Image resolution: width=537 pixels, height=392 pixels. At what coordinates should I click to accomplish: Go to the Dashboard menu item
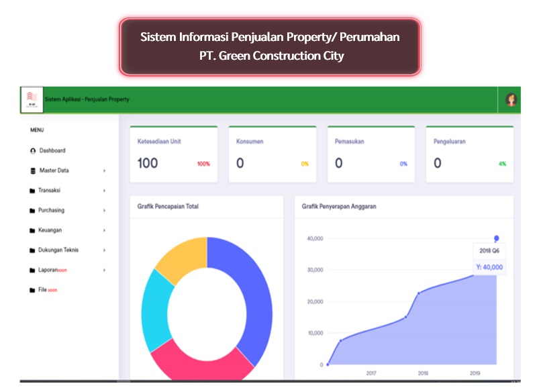[x=52, y=150]
